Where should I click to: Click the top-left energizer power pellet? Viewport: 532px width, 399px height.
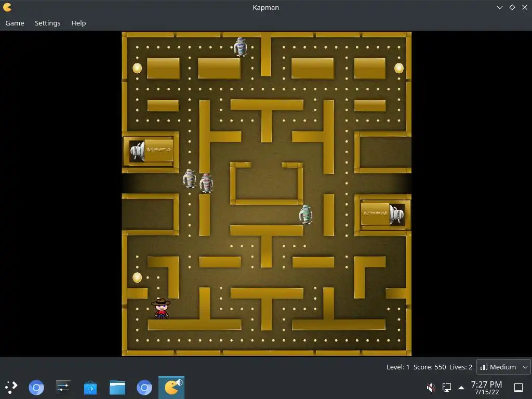tap(137, 68)
